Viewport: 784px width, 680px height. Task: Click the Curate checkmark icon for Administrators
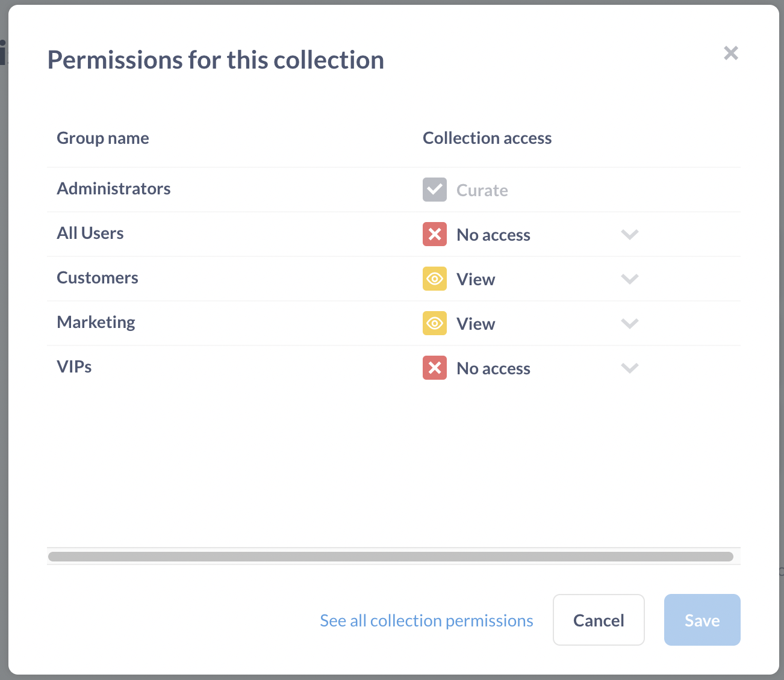coord(435,190)
